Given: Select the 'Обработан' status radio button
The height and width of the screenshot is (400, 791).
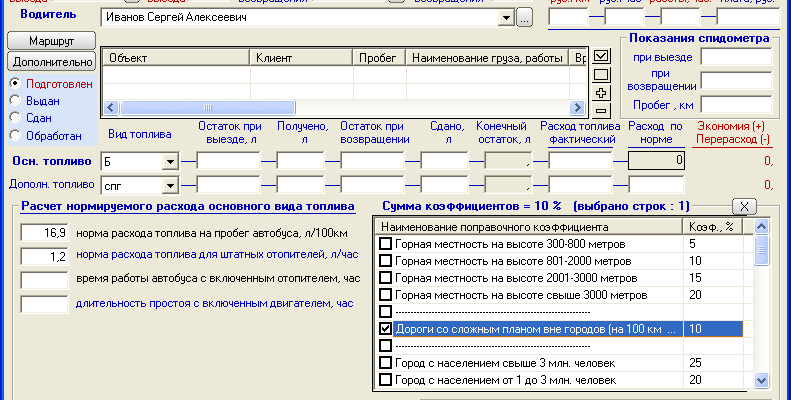Looking at the screenshot, I should click(x=14, y=132).
